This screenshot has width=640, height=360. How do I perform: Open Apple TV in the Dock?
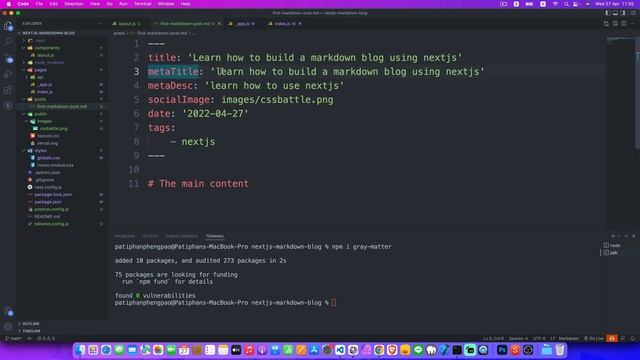click(x=236, y=350)
